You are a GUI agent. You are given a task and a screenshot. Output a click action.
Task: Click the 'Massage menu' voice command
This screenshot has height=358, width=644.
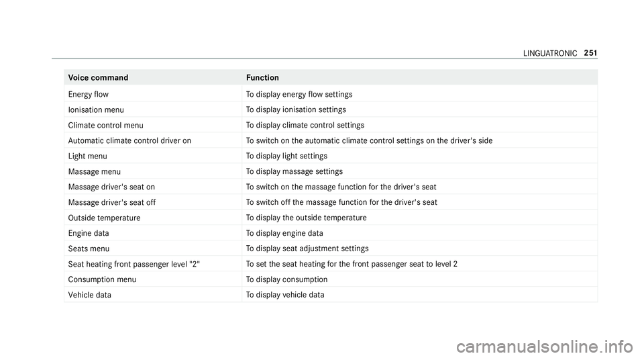coord(95,171)
